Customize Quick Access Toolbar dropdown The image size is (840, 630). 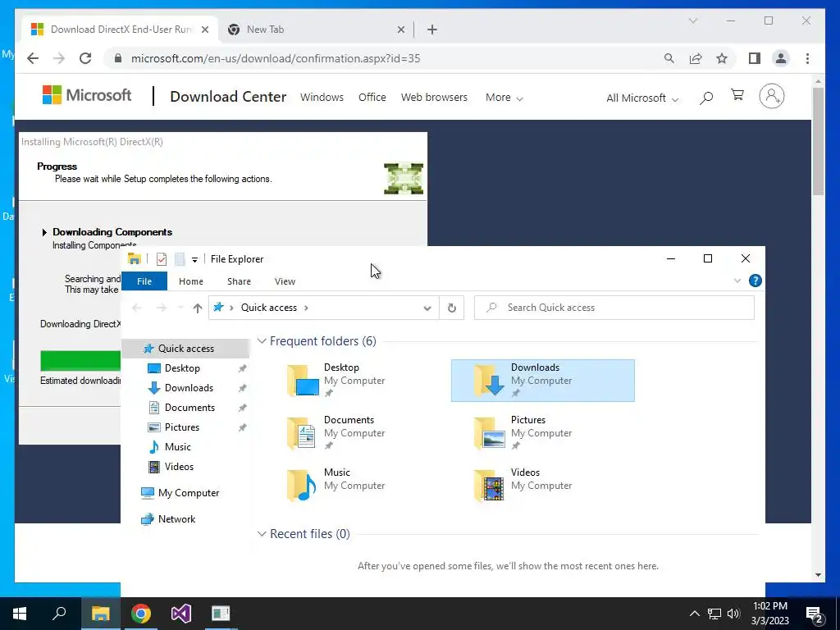click(194, 260)
